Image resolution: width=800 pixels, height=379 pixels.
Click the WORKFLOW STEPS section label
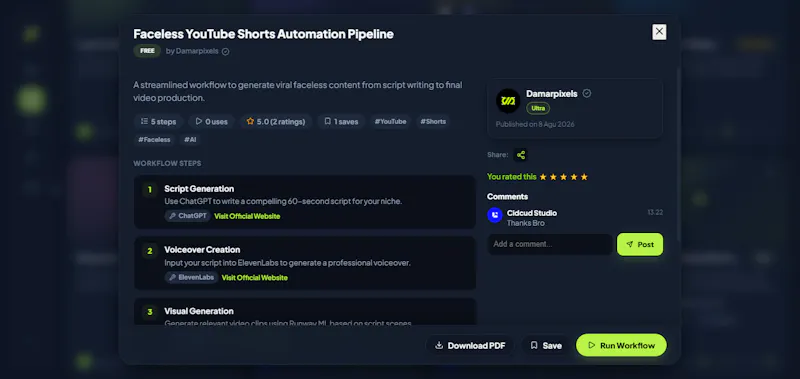167,164
